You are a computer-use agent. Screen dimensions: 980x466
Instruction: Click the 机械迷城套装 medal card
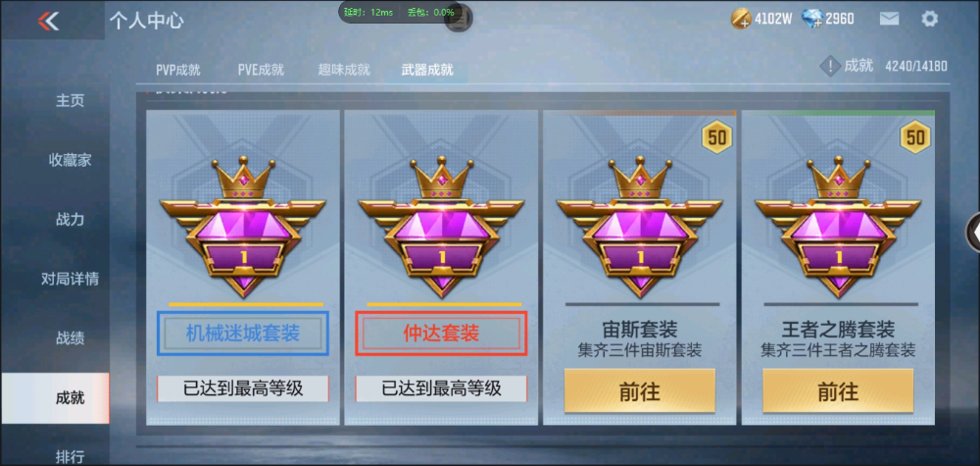243,268
